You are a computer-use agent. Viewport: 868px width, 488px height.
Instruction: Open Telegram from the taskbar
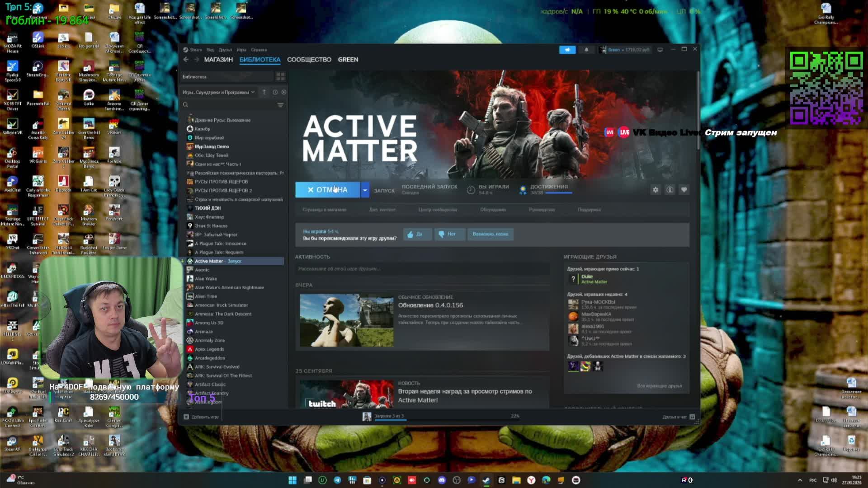tap(337, 480)
